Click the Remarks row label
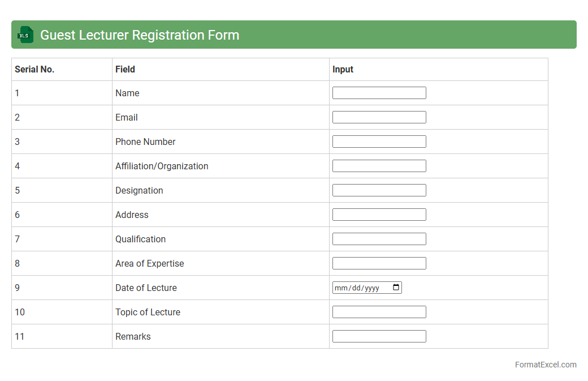Image resolution: width=588 pixels, height=381 pixels. pos(133,336)
